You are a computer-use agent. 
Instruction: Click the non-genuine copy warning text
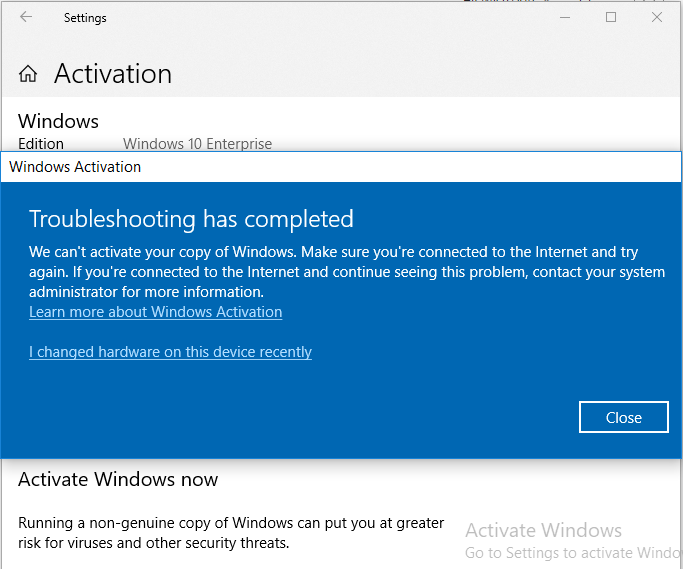coord(231,532)
